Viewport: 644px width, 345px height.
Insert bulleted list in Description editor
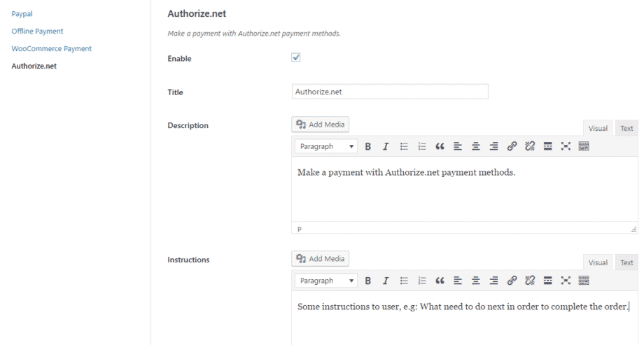pos(404,146)
